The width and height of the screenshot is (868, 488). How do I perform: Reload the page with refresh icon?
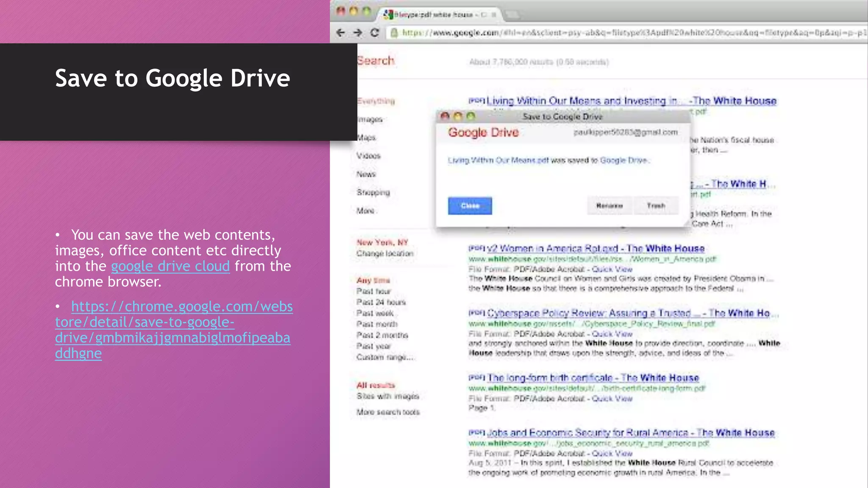[375, 33]
